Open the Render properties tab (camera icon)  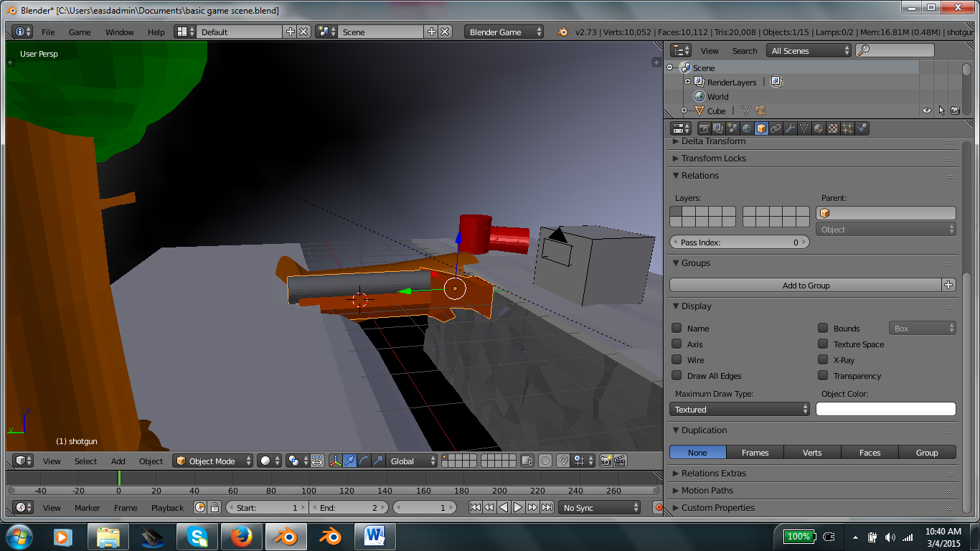(x=704, y=128)
